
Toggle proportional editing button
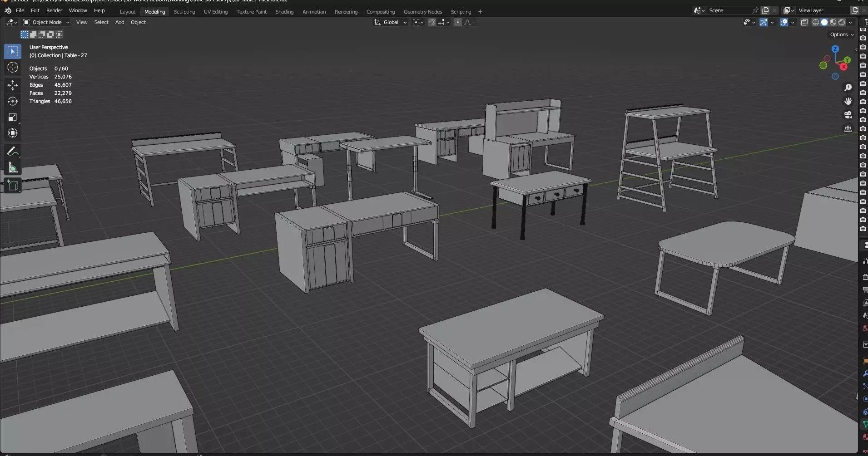[458, 22]
